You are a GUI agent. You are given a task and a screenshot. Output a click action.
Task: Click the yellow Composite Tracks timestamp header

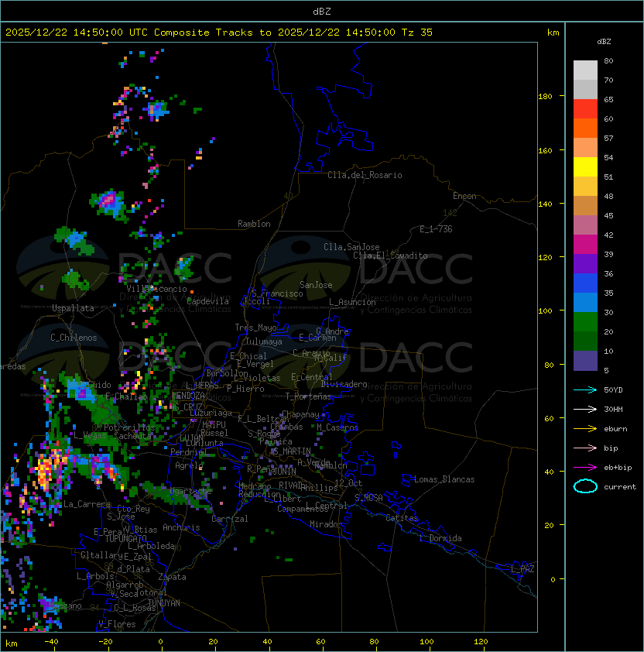click(x=219, y=33)
